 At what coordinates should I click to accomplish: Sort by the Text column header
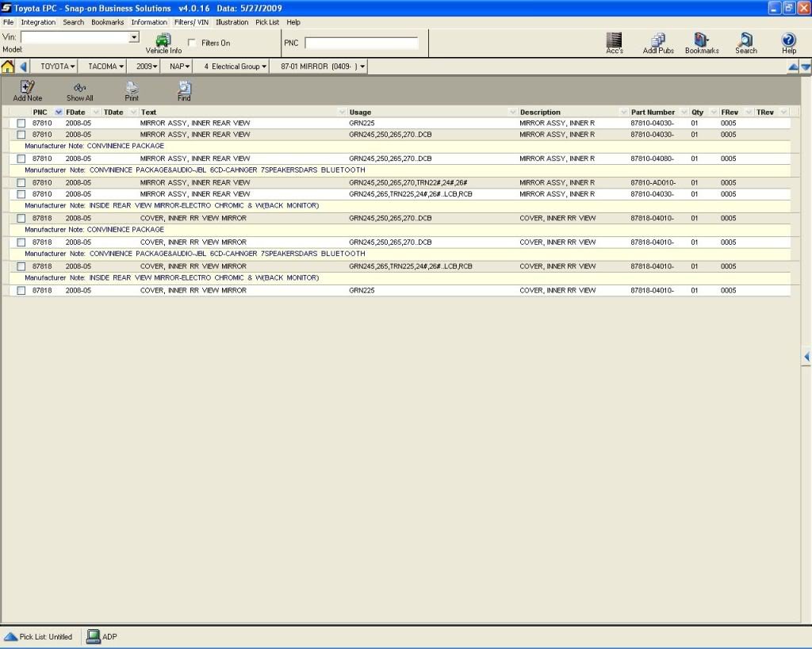(x=148, y=113)
